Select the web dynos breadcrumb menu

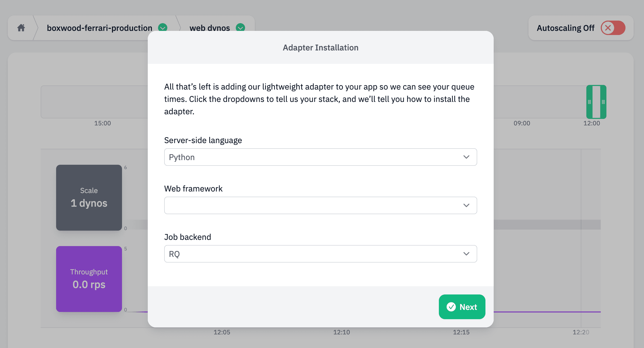click(210, 28)
